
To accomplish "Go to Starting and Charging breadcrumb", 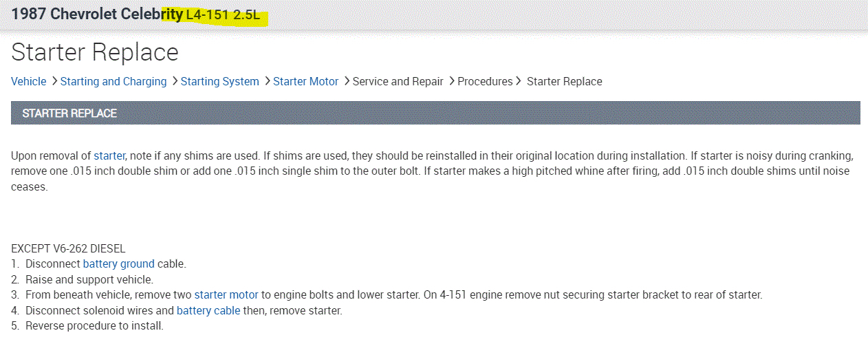I will tap(113, 81).
